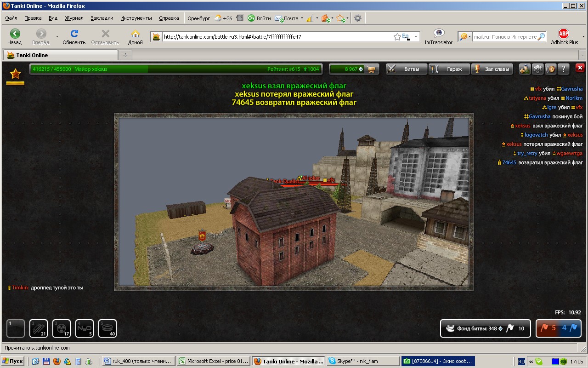Screen dimensions: 588x368
Task: Open the Справка menu
Action: click(x=169, y=18)
